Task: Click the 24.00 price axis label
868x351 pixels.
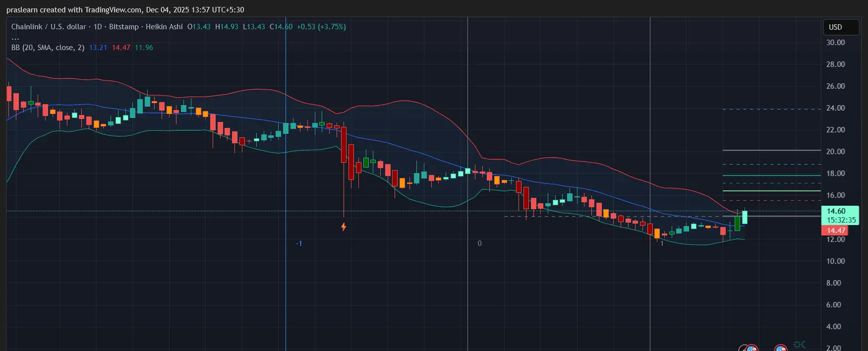Action: [835, 108]
